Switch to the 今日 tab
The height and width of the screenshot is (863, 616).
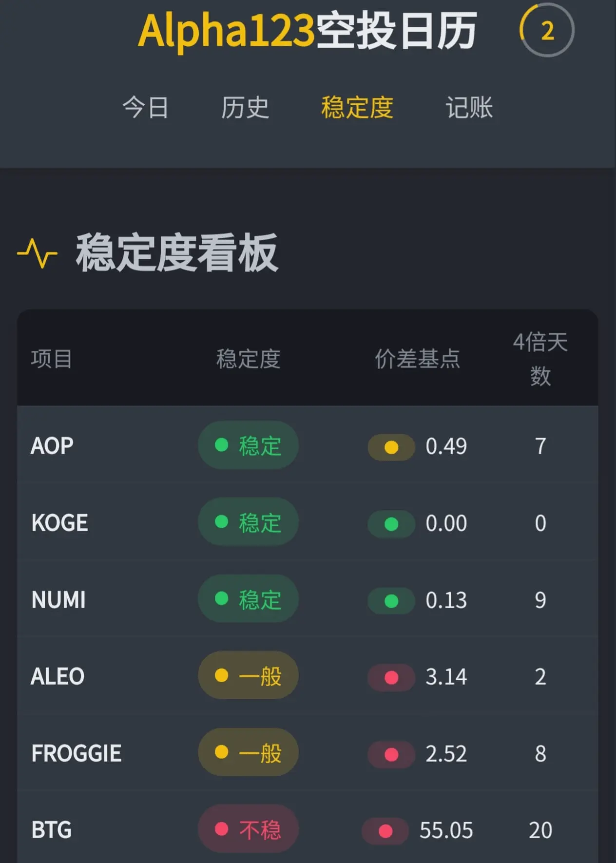(145, 108)
